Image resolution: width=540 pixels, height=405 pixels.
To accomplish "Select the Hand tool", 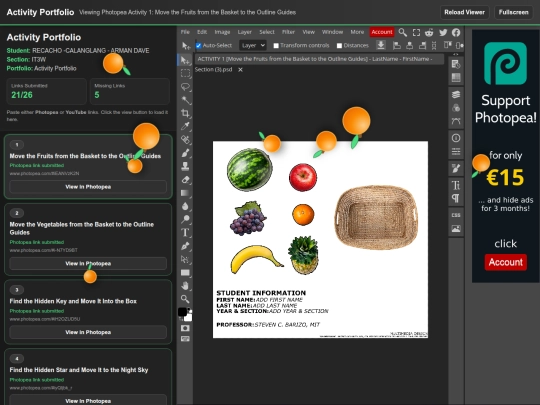I will pyautogui.click(x=185, y=286).
